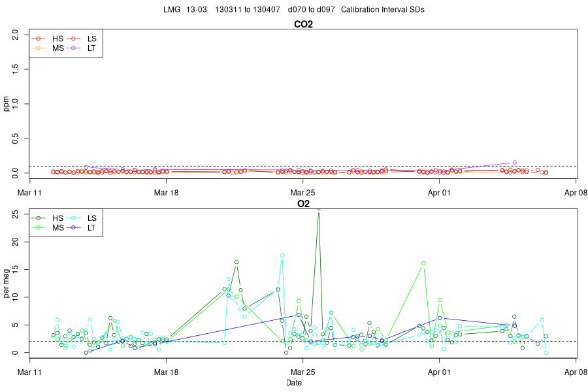Click the O2 plot title
The image size is (588, 392).
point(303,204)
